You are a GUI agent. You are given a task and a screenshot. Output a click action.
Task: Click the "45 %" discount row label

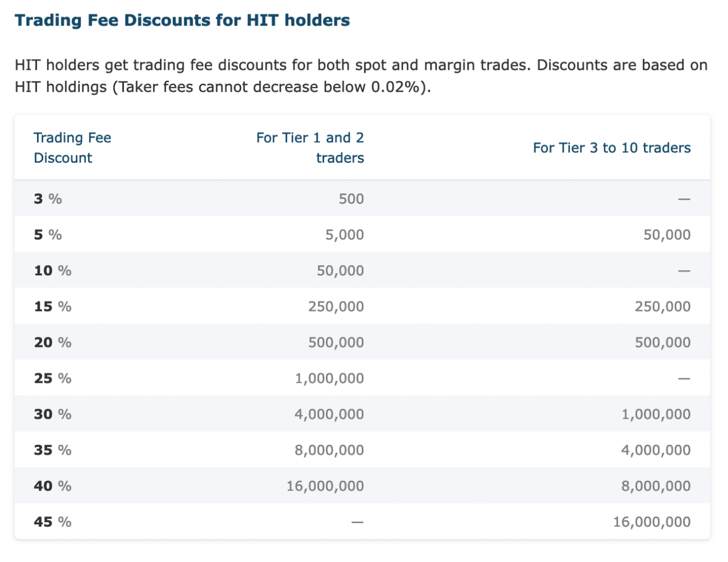52,521
